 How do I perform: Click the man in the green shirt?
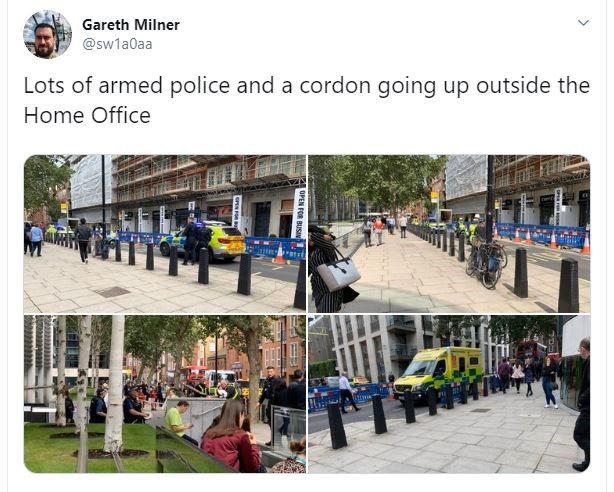tap(177, 420)
